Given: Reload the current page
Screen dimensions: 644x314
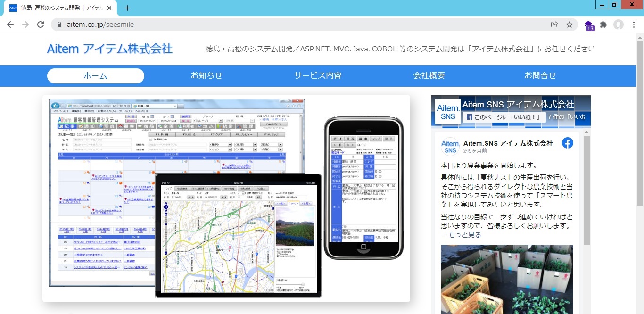Looking at the screenshot, I should (x=41, y=24).
